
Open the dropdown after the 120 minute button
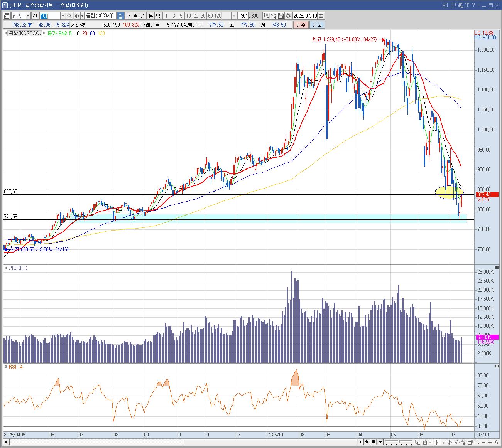[x=234, y=16]
